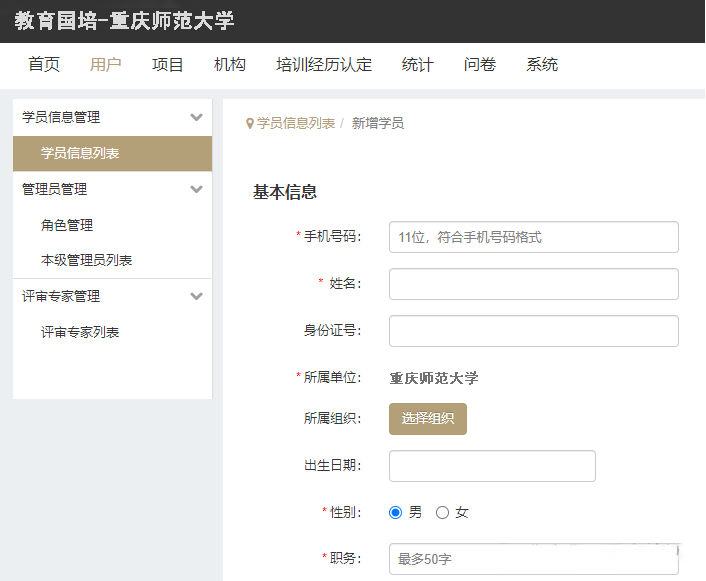Click the location pin icon in breadcrumb

(x=250, y=124)
